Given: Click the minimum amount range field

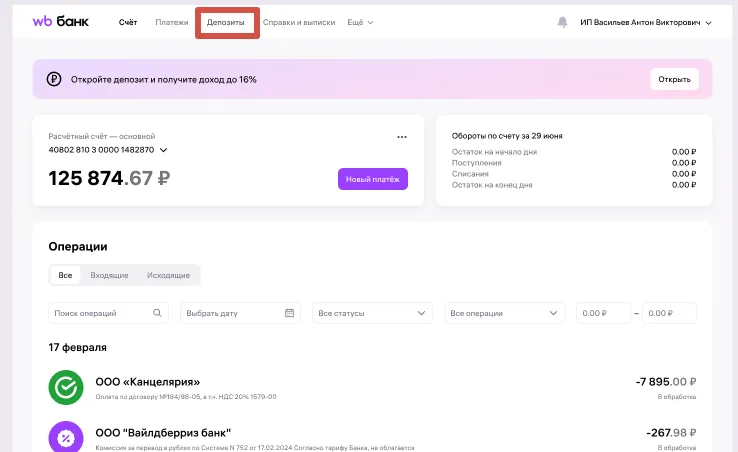Looking at the screenshot, I should [603, 313].
